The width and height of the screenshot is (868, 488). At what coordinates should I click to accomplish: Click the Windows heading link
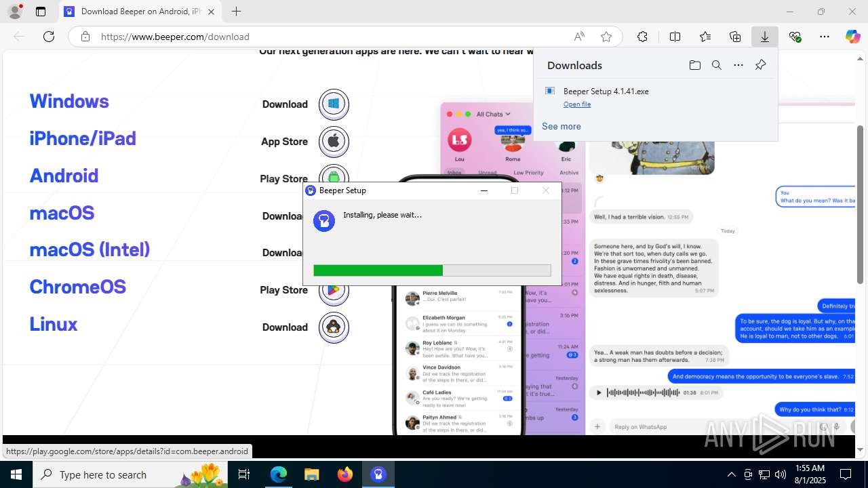pyautogui.click(x=69, y=102)
